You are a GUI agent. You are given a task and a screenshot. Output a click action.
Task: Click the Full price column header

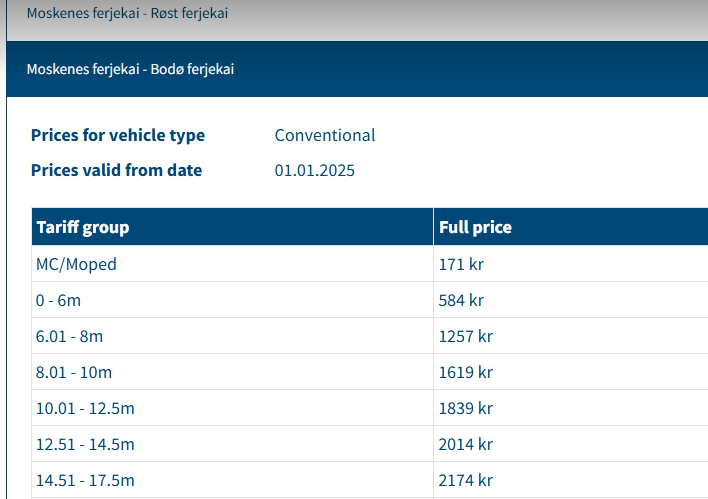point(475,227)
